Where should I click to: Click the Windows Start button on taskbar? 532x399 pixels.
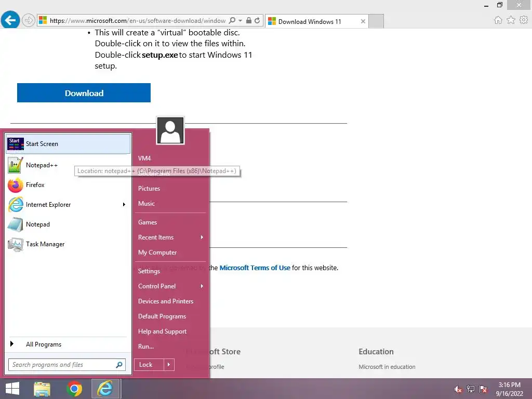pos(12,389)
